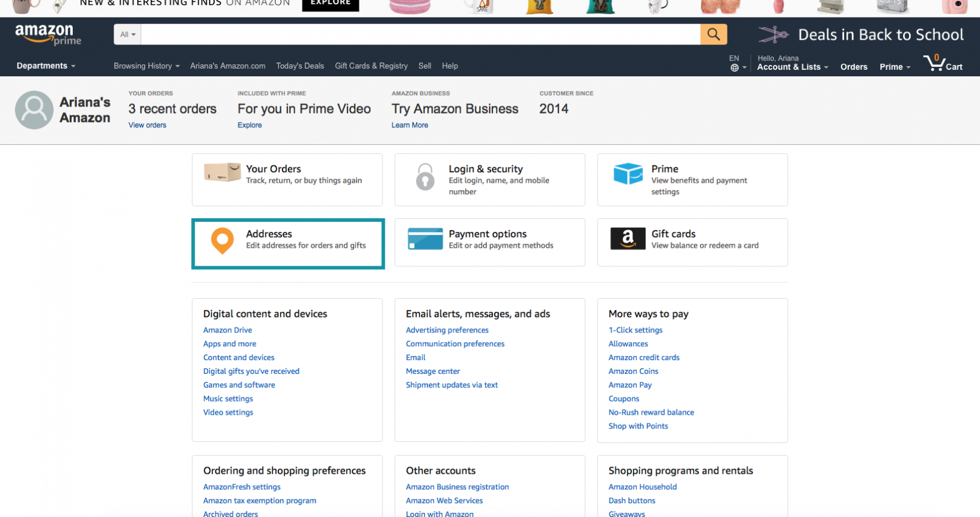Viewport: 980px width, 517px height.
Task: Click the globe language icon
Action: [x=735, y=68]
